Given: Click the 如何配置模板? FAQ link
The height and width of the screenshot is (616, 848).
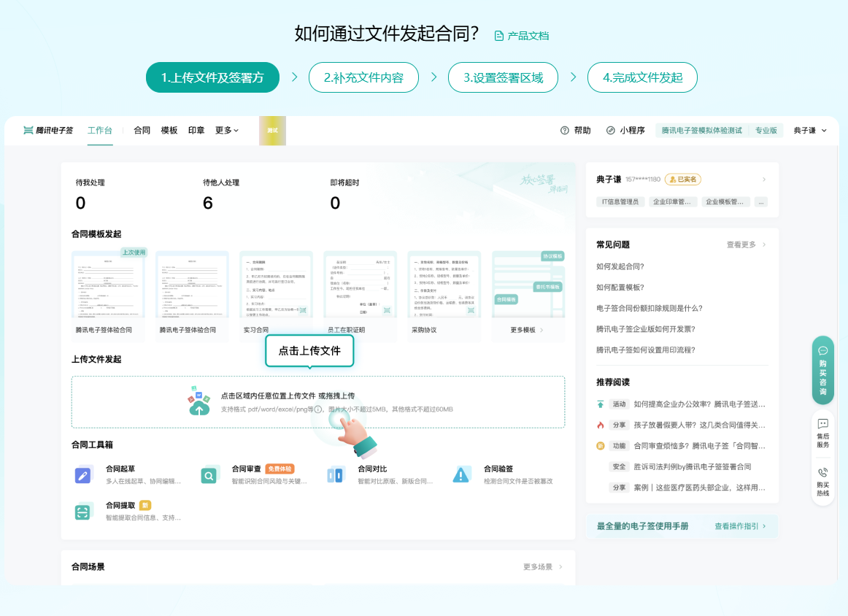Looking at the screenshot, I should [620, 288].
